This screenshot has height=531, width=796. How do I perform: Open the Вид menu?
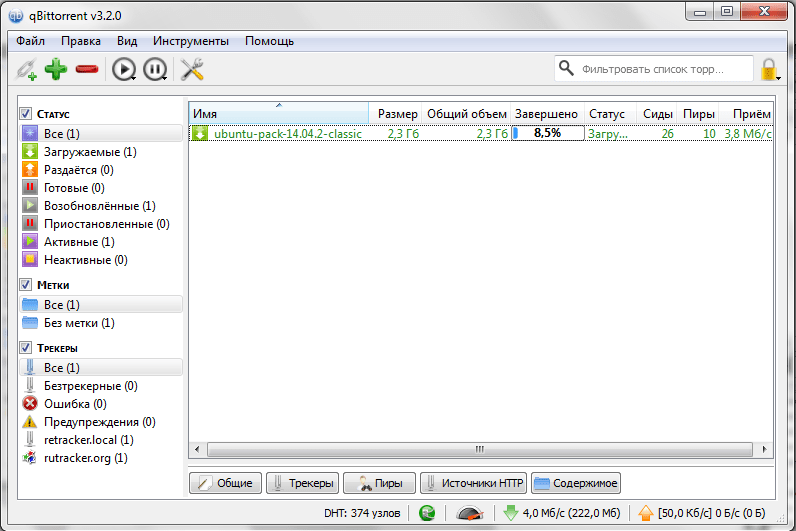pyautogui.click(x=127, y=41)
